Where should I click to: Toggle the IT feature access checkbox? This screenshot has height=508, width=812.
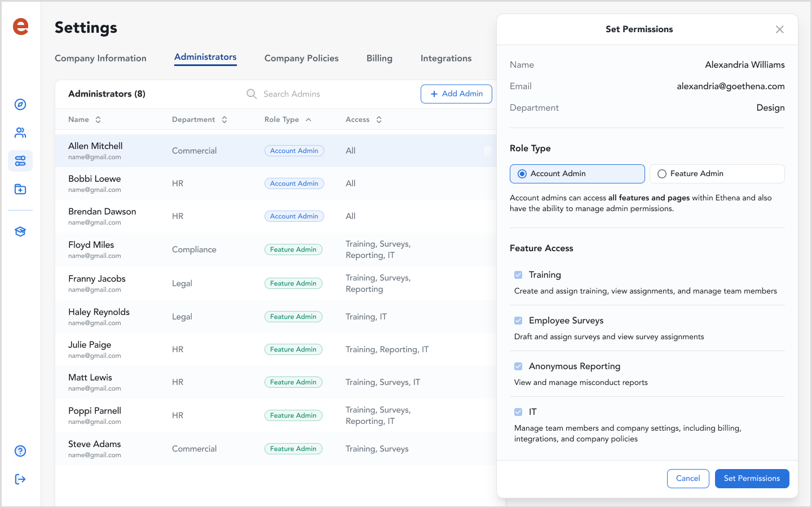pos(518,412)
